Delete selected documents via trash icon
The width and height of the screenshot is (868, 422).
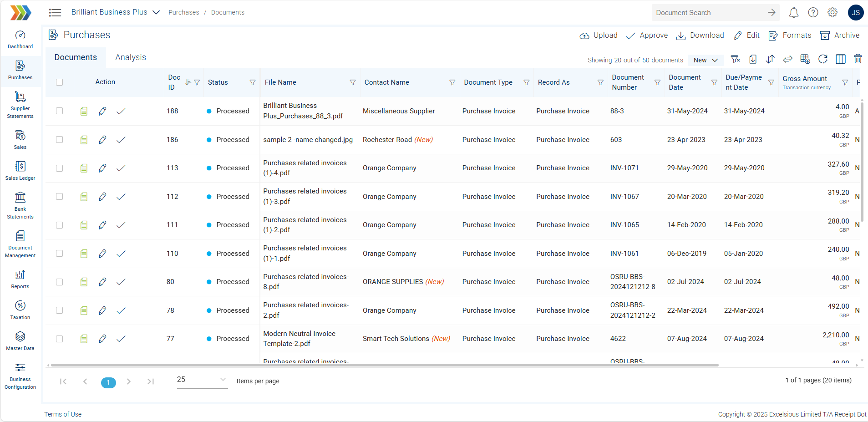(x=858, y=59)
